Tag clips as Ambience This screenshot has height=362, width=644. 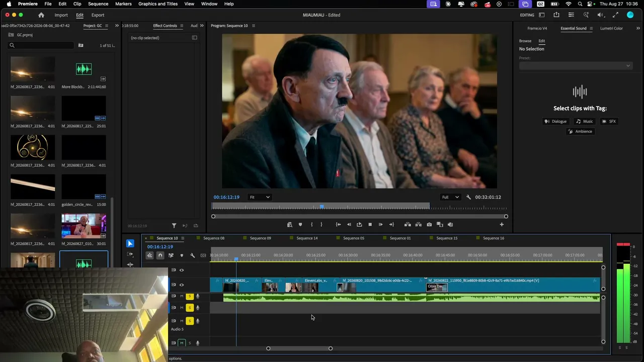tap(580, 131)
